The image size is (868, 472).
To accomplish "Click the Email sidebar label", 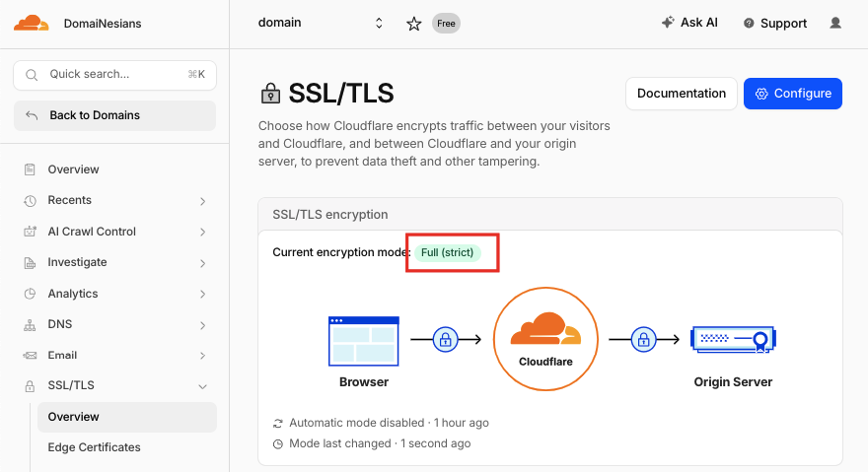I will [62, 356].
